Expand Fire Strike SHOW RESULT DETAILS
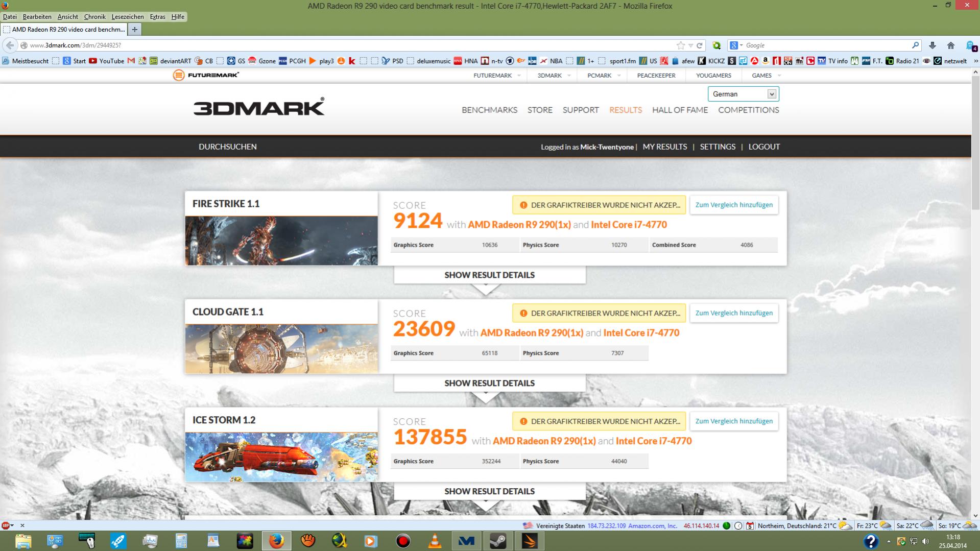 [489, 275]
